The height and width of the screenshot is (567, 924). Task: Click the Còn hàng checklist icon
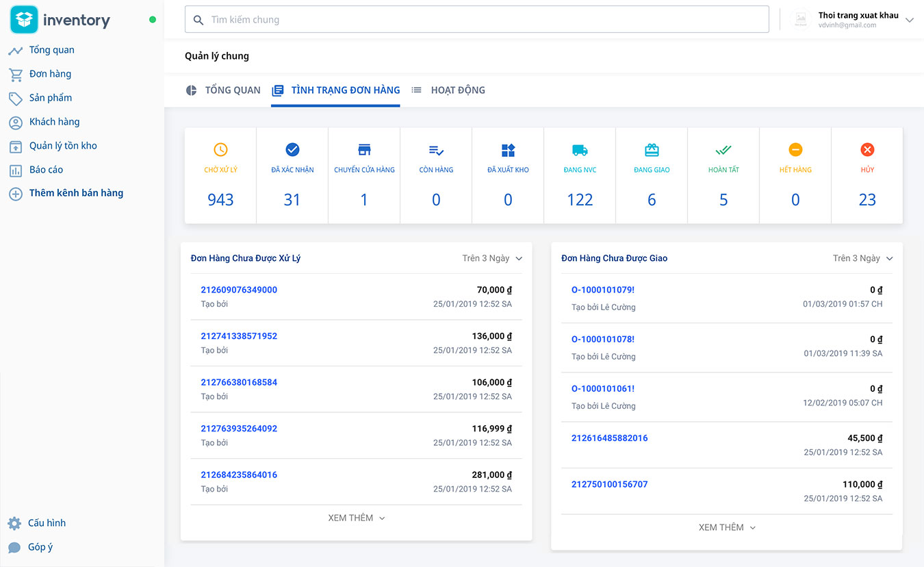coord(436,150)
